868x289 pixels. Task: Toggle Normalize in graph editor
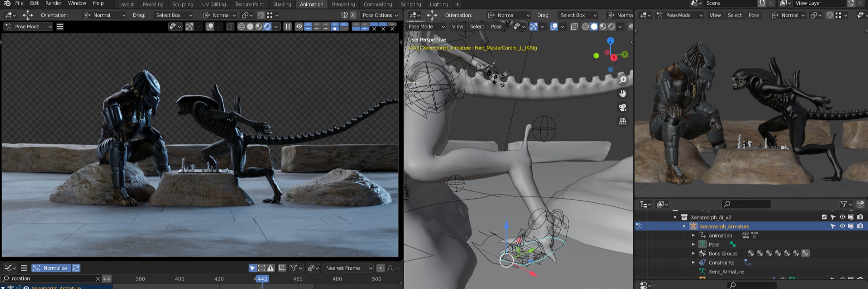click(x=52, y=268)
